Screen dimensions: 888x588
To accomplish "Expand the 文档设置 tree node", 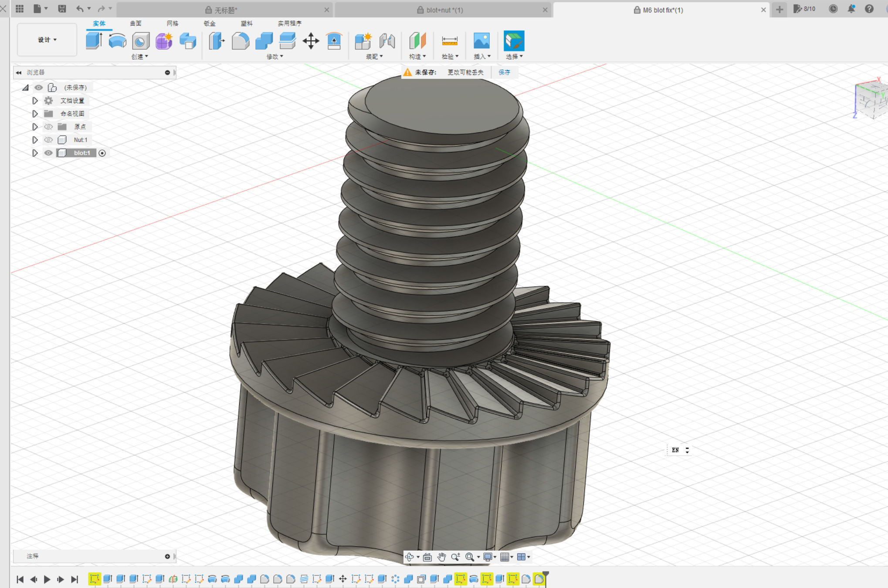I will tap(35, 101).
